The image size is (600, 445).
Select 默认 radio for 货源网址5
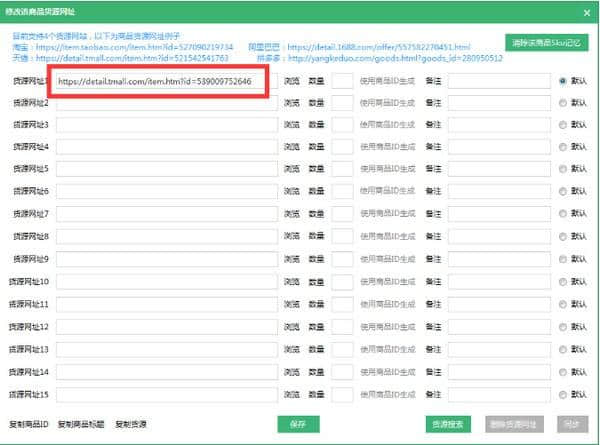click(564, 170)
